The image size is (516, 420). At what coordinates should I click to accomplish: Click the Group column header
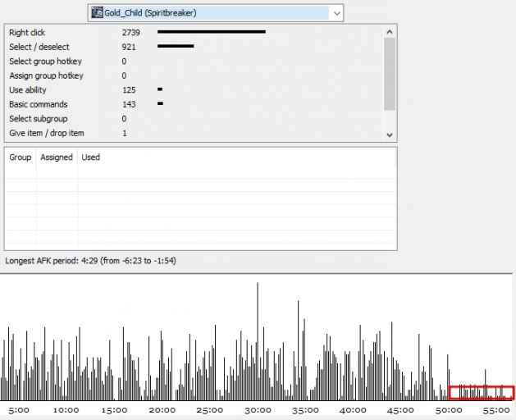coord(20,157)
